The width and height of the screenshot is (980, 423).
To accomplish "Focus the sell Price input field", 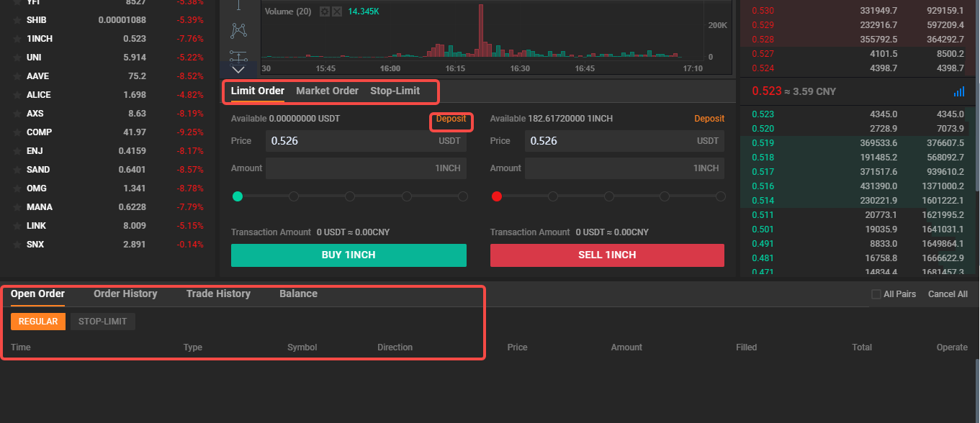I will [x=624, y=141].
